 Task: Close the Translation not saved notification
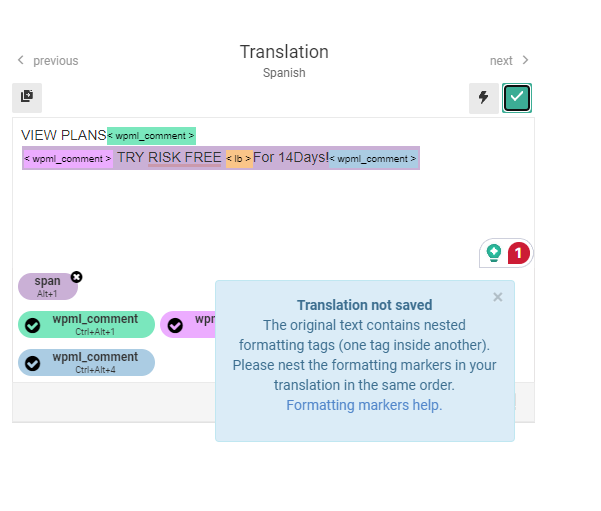pos(498,297)
